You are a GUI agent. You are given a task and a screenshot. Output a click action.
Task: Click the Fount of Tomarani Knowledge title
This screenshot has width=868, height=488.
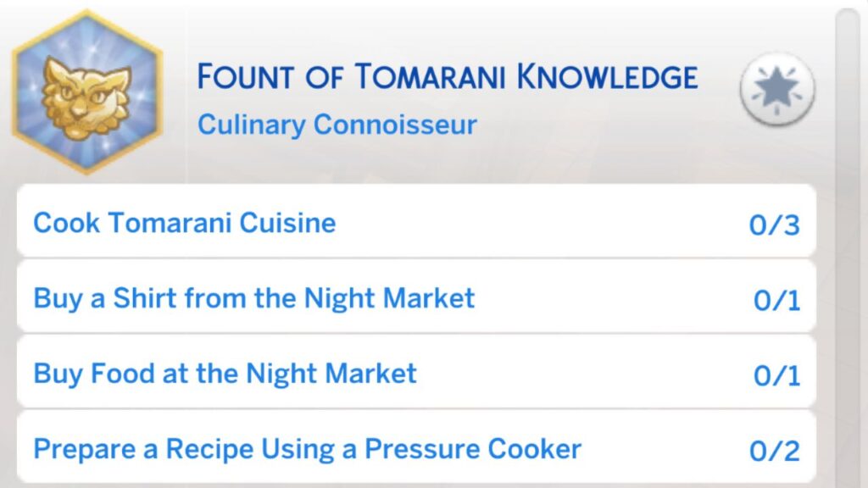(x=447, y=76)
